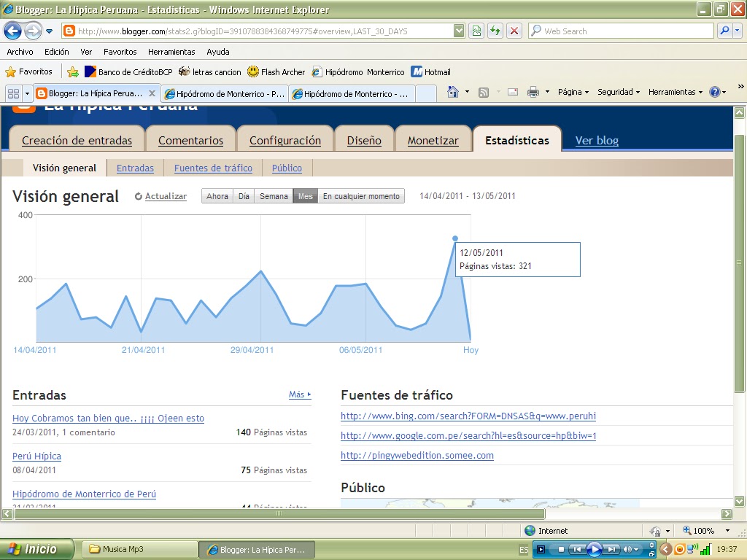Click the add to favorites bar icon
Image resolution: width=747 pixels, height=560 pixels.
pos(73,72)
